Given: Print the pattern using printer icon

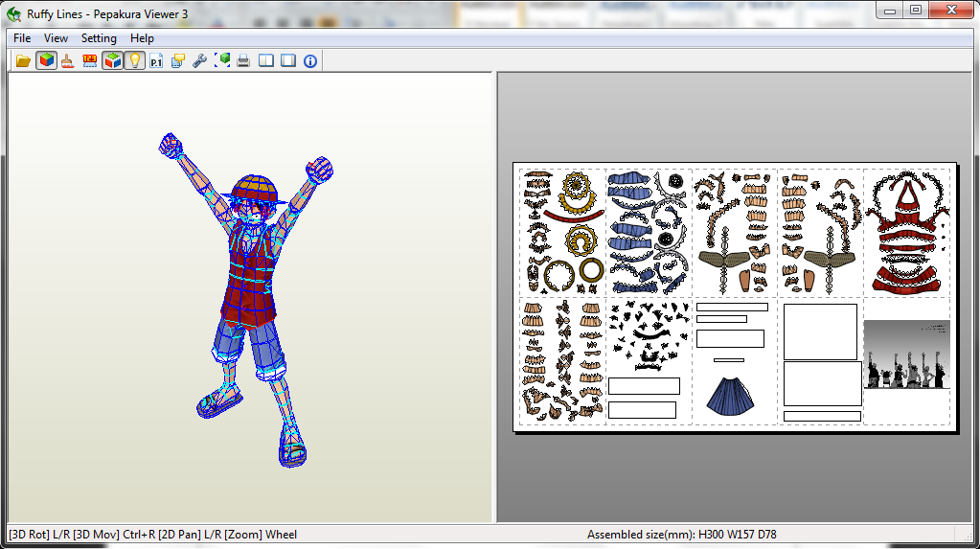Looking at the screenshot, I should pyautogui.click(x=243, y=60).
